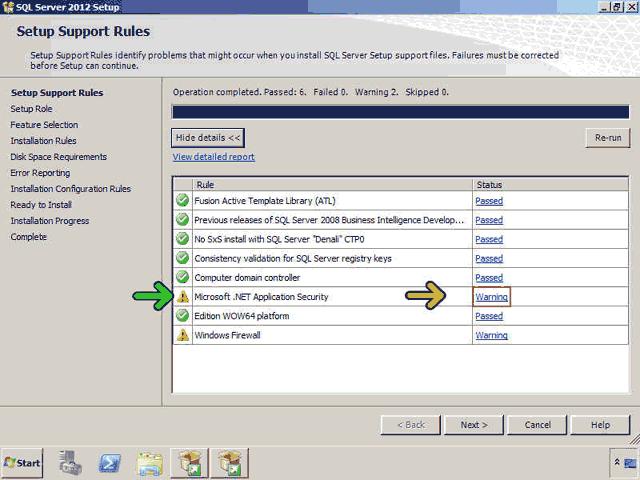Screen dimensions: 640x480
Task: Cancel the SQL Server setup
Action: coord(537,425)
